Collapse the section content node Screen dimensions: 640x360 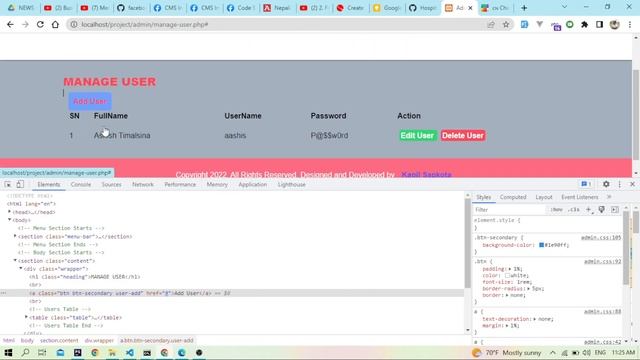click(x=16, y=260)
